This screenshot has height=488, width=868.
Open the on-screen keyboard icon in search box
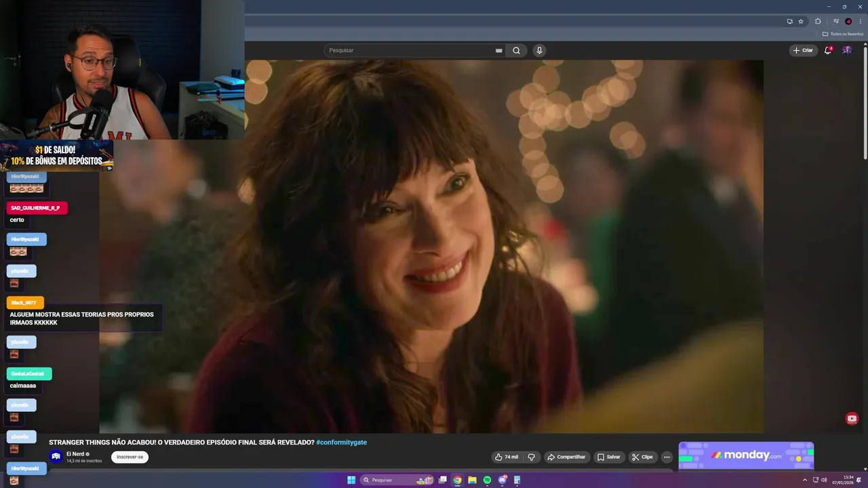498,50
